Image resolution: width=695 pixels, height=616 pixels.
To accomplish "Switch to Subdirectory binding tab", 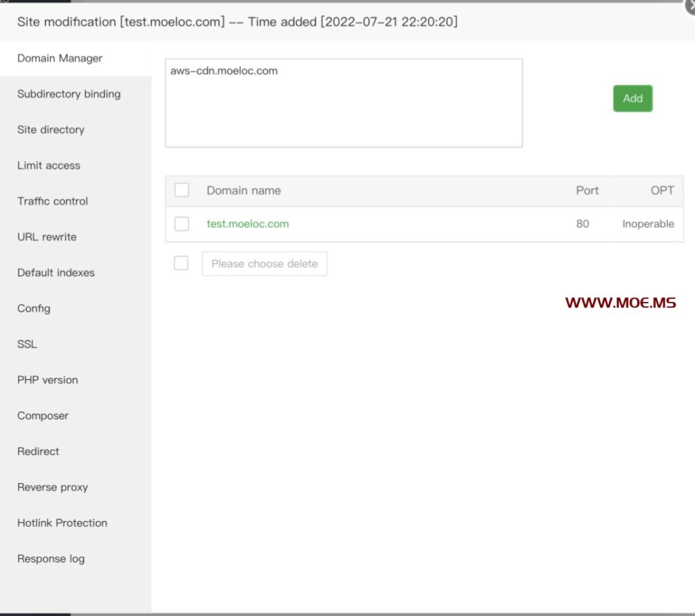I will [x=69, y=94].
